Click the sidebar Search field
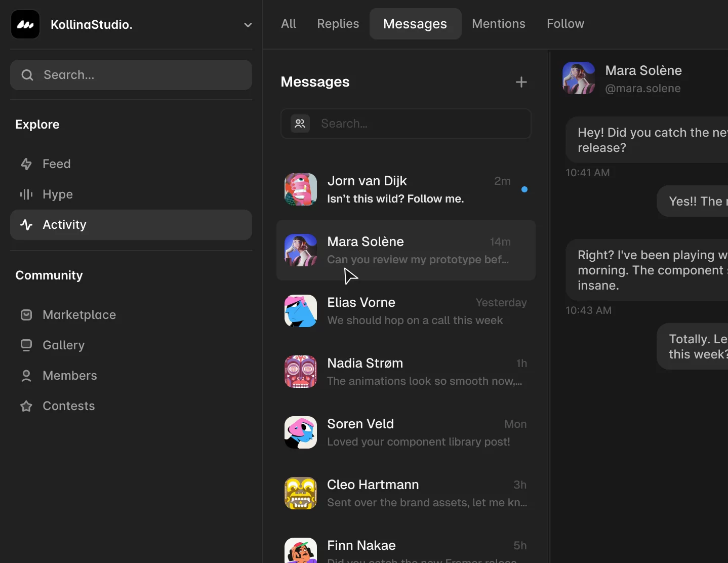Viewport: 728px width, 563px height. pyautogui.click(x=131, y=75)
